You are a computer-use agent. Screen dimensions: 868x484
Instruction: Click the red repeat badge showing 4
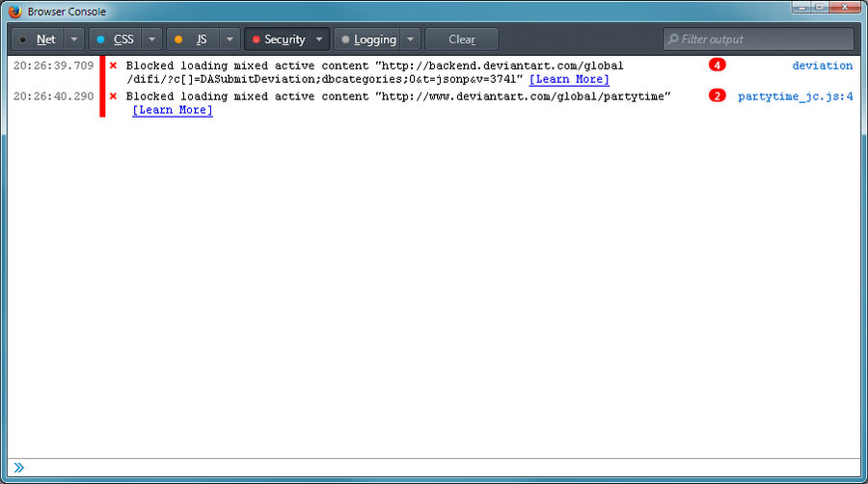(717, 66)
